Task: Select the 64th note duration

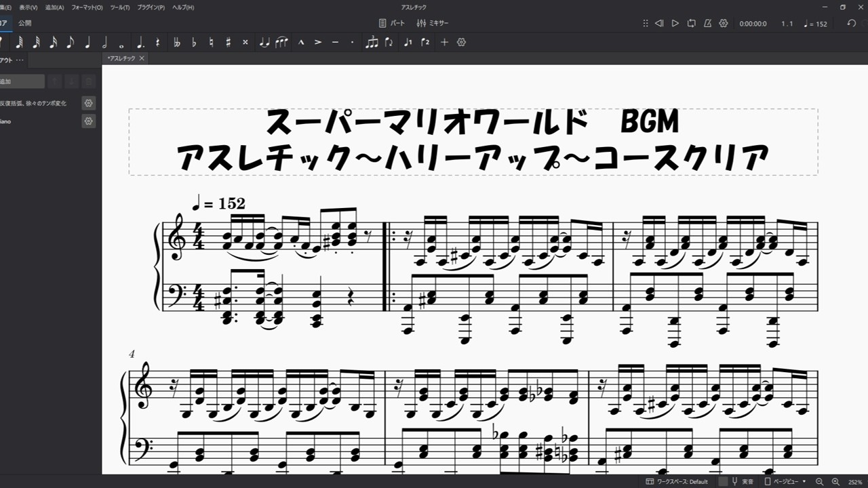Action: pos(19,42)
